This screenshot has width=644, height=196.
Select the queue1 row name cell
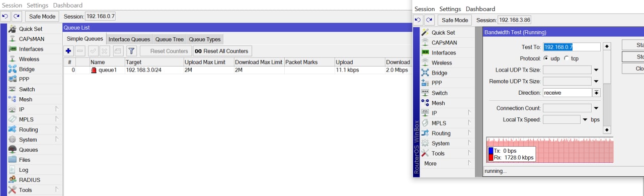pos(107,70)
